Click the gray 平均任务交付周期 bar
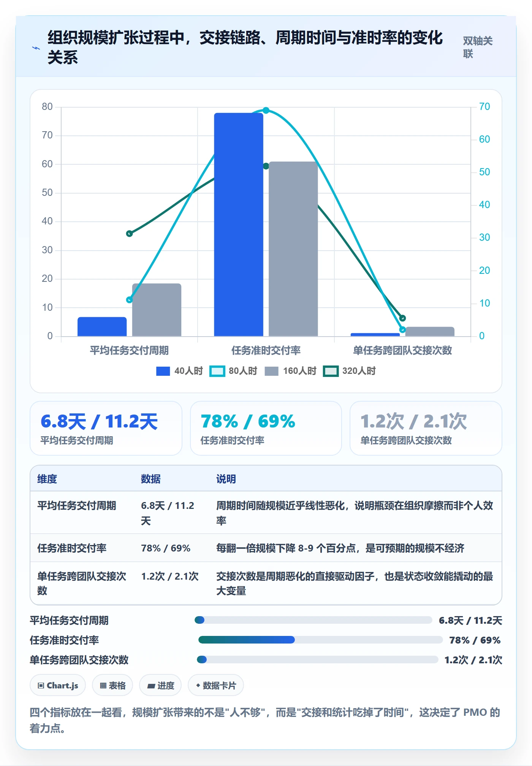532x766 pixels. [x=157, y=310]
